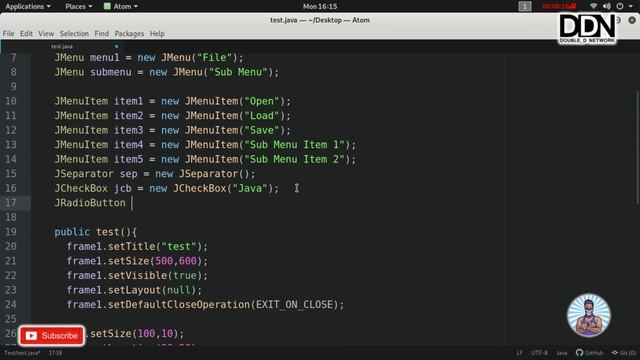Click the editor vertical scrollbar
This screenshot has width=640, height=360.
[x=638, y=147]
